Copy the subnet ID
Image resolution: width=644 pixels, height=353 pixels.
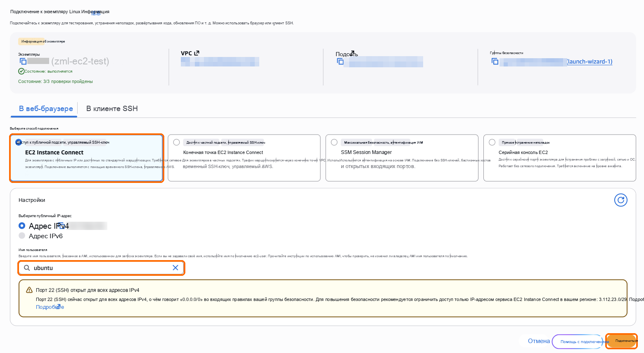point(340,62)
